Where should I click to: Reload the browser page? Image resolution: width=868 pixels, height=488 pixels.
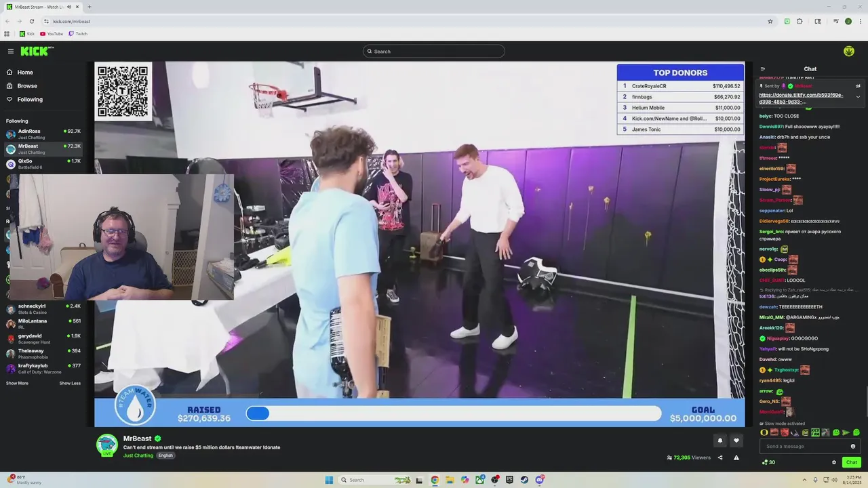pos(31,21)
